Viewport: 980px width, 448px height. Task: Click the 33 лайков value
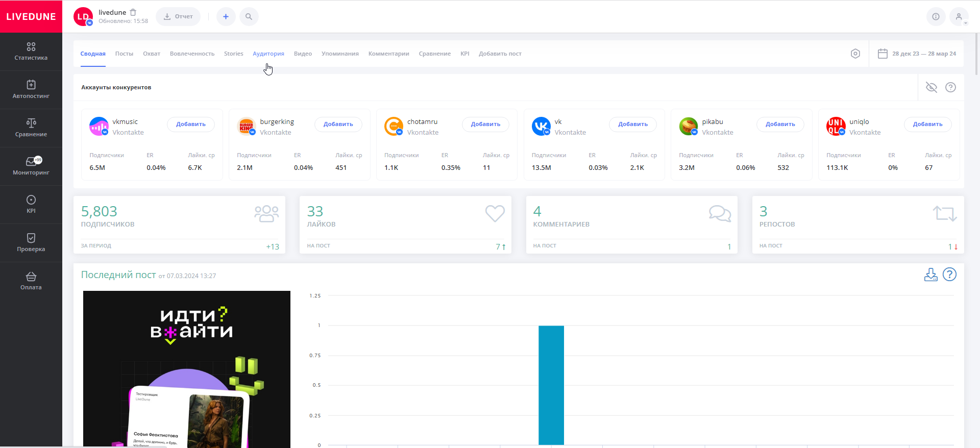[315, 211]
